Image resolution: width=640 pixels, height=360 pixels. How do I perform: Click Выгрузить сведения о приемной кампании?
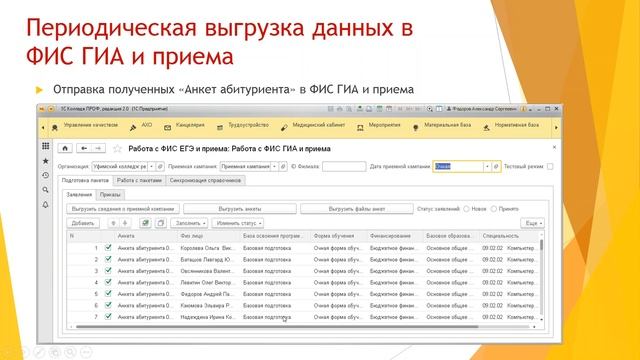123,209
